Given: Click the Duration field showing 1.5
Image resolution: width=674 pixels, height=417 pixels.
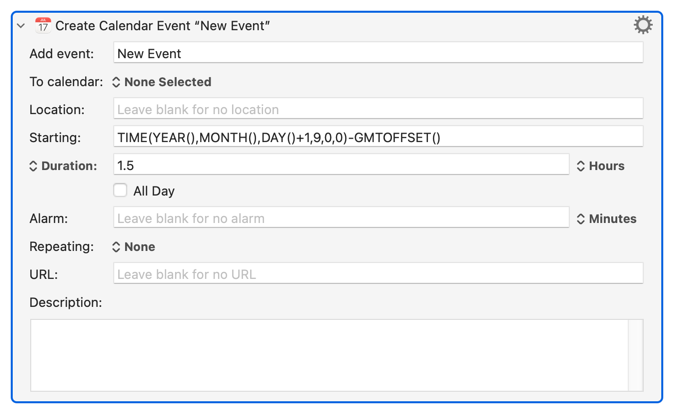Looking at the screenshot, I should 340,166.
